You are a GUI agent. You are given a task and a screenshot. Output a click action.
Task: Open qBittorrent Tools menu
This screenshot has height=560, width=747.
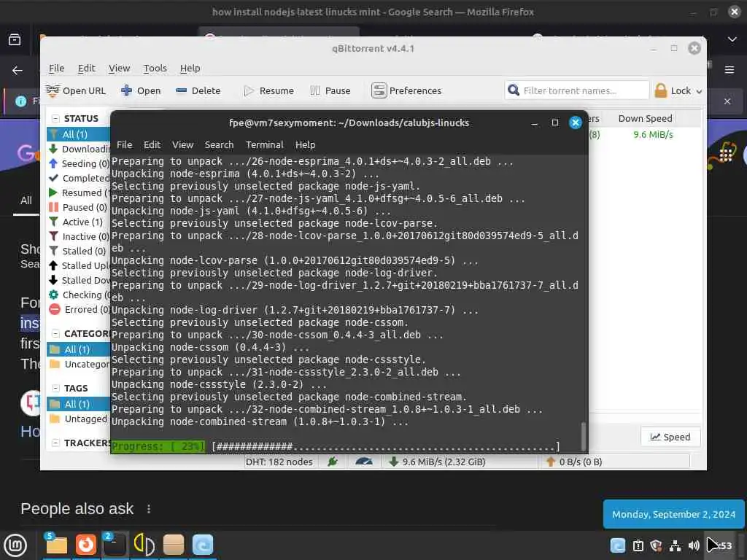[x=155, y=68]
